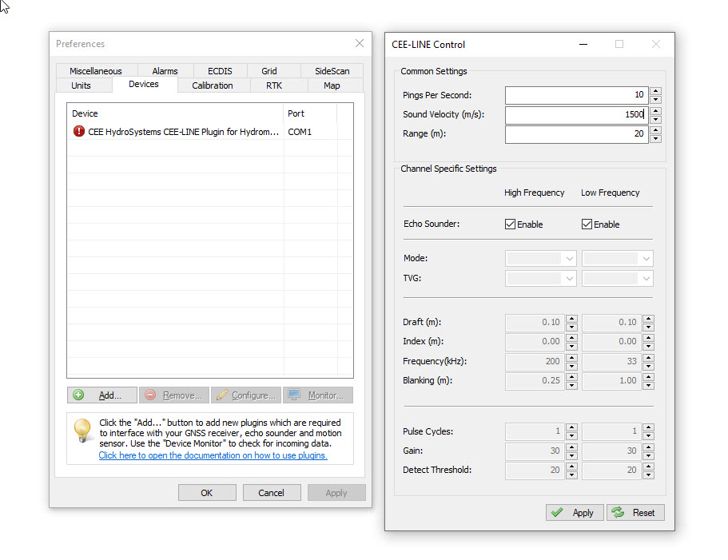Click the Low Frequency Blanking field showing 1.00
The image size is (728, 560).
(x=611, y=381)
